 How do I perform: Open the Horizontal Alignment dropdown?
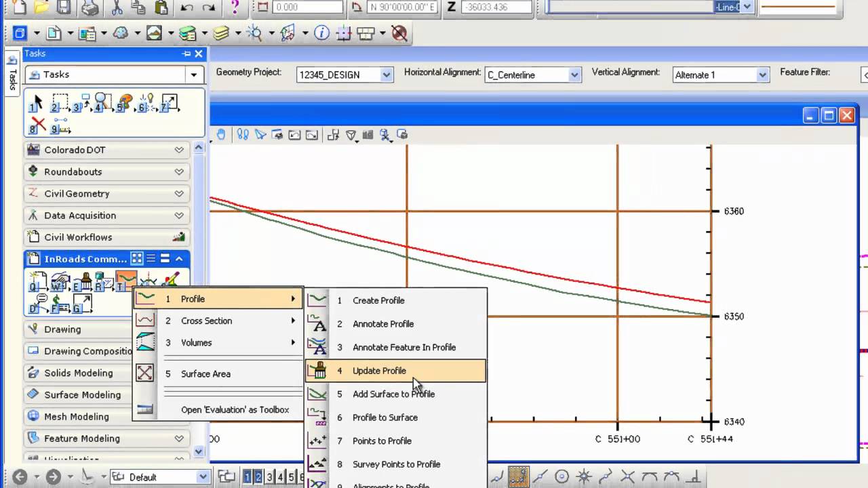point(574,75)
